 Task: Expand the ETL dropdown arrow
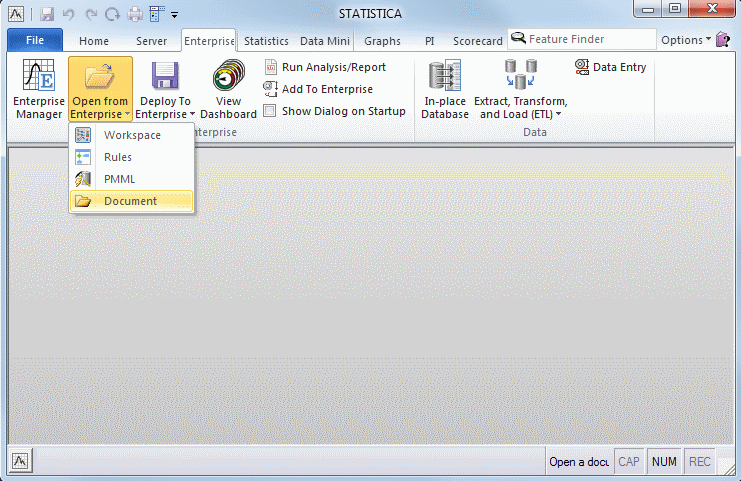(x=559, y=114)
